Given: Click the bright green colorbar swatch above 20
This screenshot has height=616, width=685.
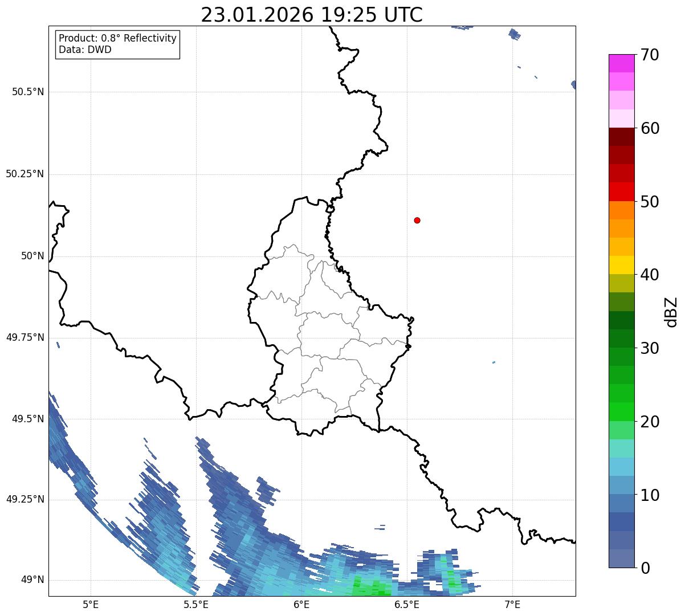Looking at the screenshot, I should (621, 412).
